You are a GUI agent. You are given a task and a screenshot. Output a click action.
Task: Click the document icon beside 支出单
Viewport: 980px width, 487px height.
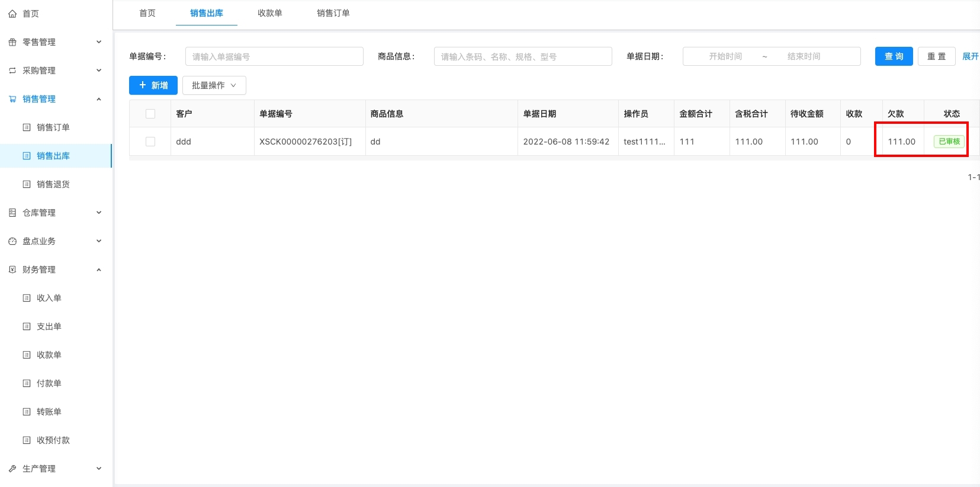[x=27, y=326]
